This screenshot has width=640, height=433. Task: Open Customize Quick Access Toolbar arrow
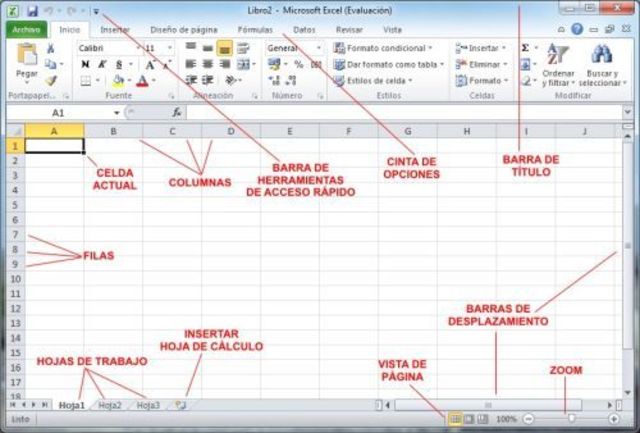pos(96,11)
